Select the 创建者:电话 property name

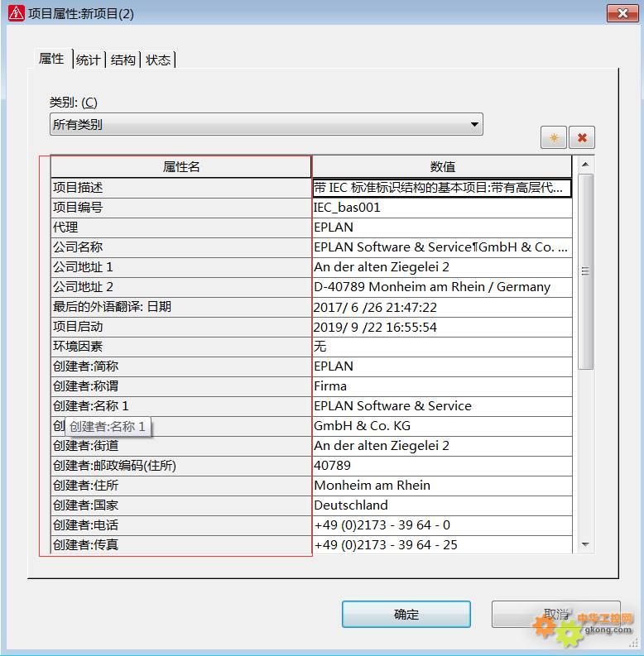coord(181,525)
